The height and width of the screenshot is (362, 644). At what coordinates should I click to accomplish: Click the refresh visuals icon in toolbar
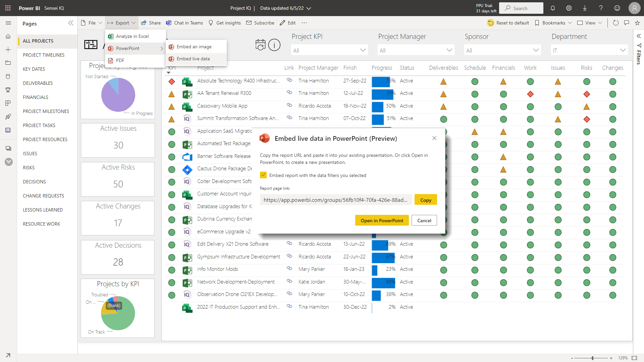tap(615, 23)
